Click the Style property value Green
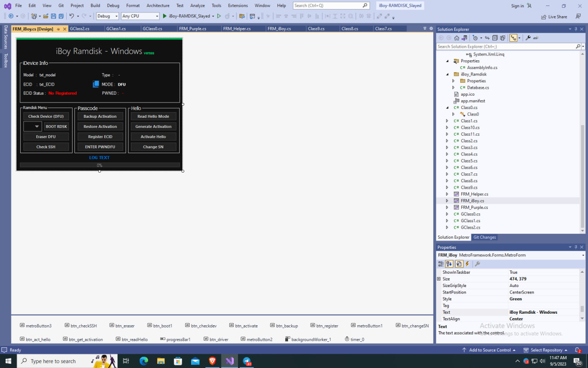Viewport: 588px width, 368px height. click(544, 299)
